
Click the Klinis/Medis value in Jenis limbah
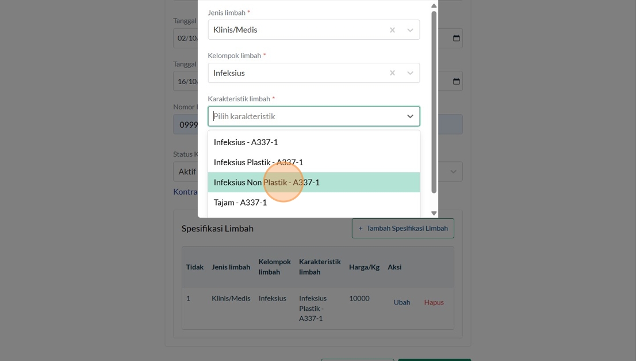coord(236,30)
